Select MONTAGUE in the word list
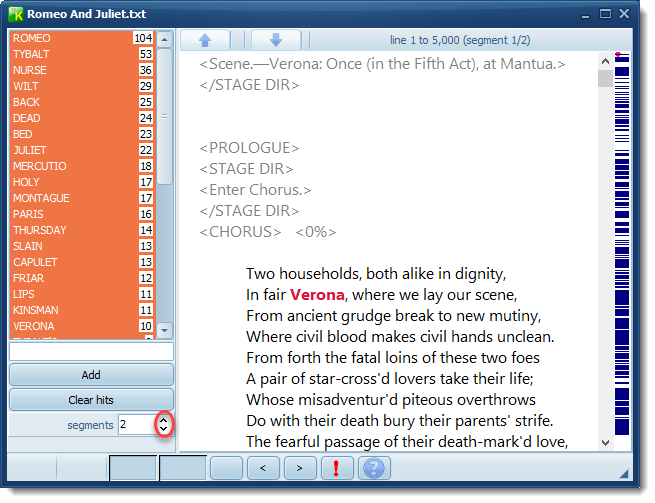 [x=82, y=198]
